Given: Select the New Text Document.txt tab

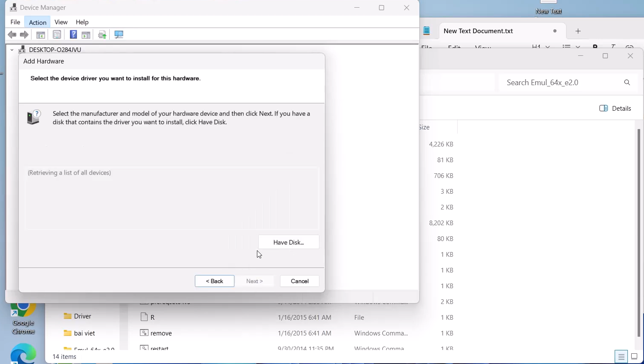Looking at the screenshot, I should pos(478,31).
